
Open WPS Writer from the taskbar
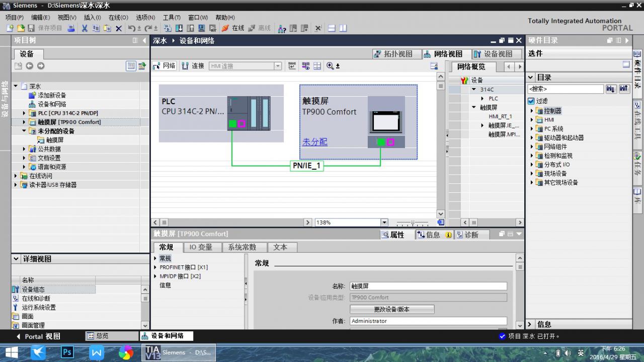tap(97, 352)
